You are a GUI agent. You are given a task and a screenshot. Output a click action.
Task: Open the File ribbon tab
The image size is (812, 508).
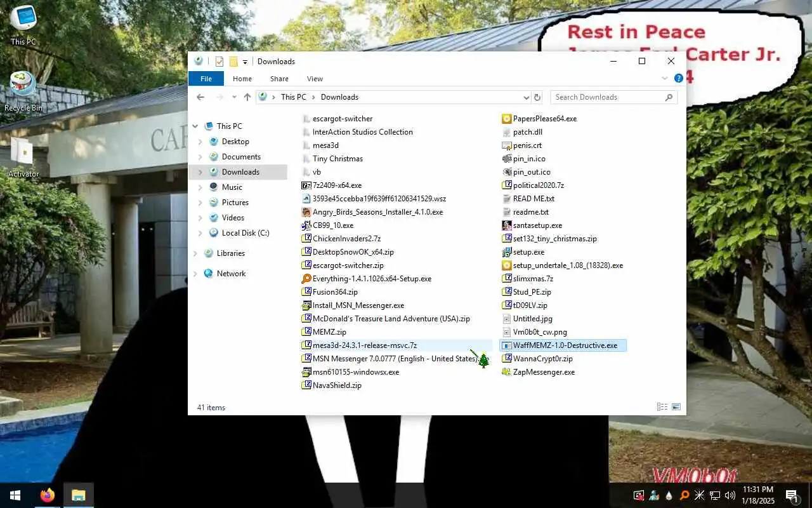206,79
